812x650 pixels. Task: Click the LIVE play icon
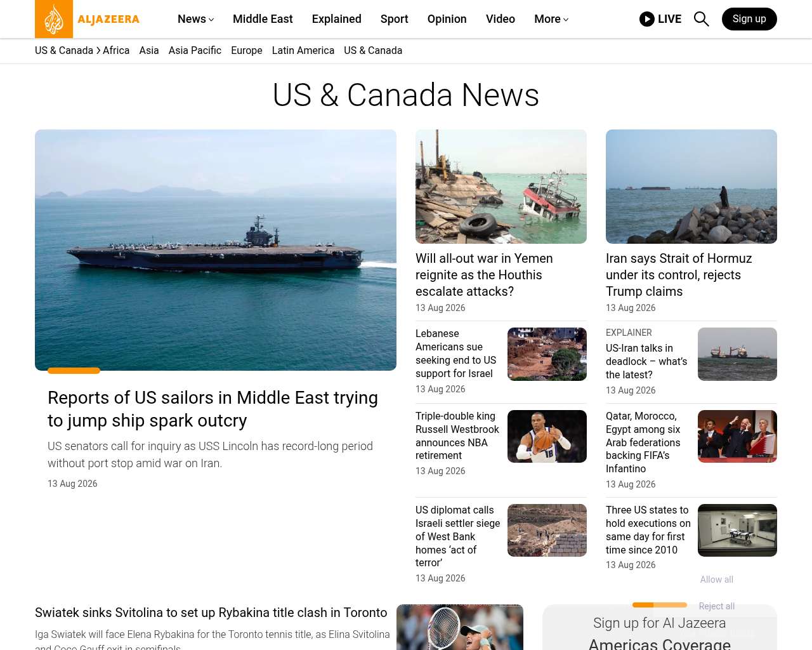pyautogui.click(x=646, y=19)
